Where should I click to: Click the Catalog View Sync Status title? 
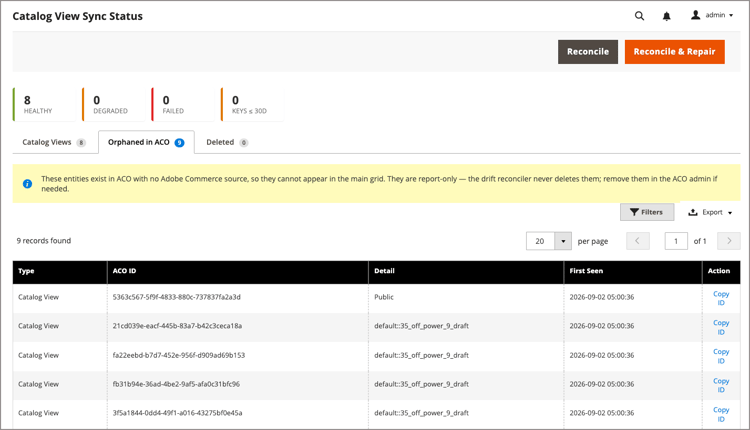point(77,16)
